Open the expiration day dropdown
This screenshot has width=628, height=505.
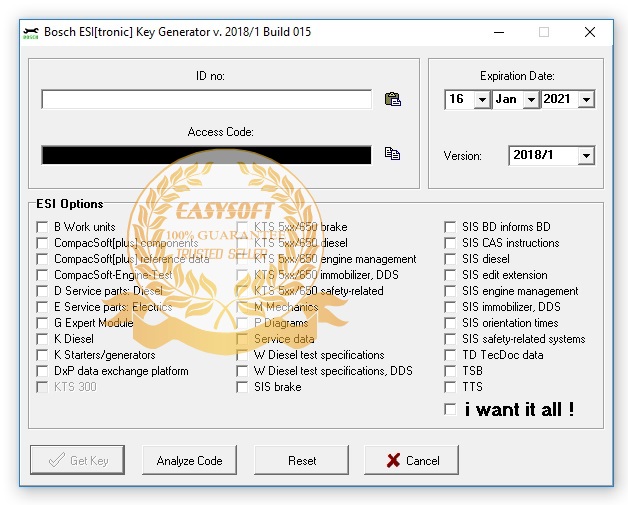click(x=482, y=99)
